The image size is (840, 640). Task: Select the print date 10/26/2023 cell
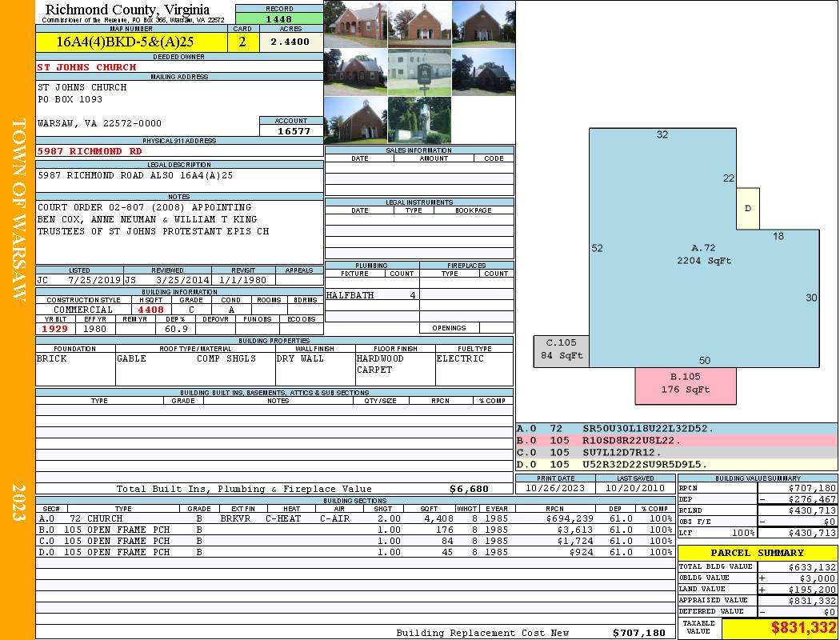[x=546, y=488]
